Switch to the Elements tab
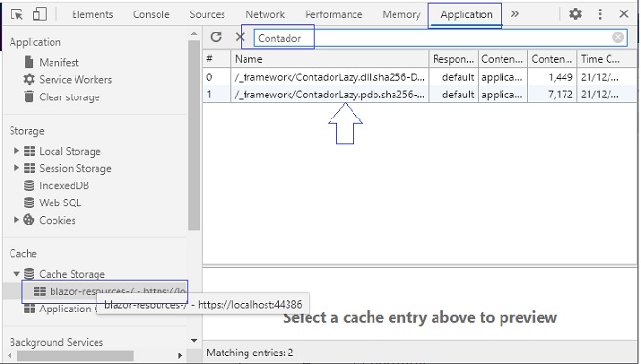The image size is (641, 364). point(92,14)
